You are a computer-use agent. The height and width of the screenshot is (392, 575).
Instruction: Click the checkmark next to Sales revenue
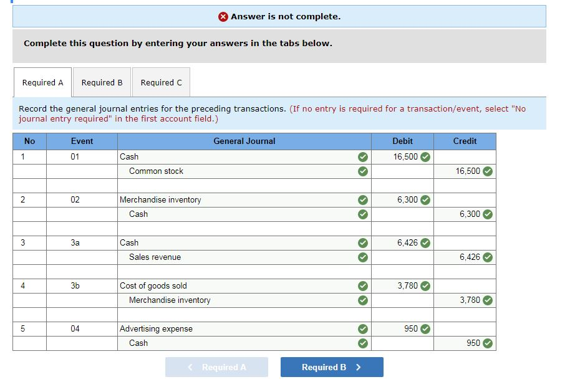[x=362, y=257]
